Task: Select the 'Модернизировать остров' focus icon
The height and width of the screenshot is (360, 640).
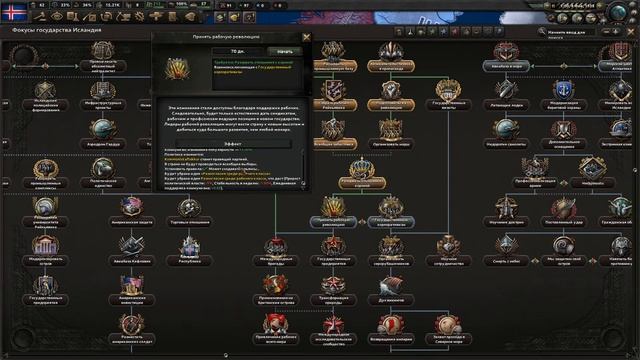Action: [45, 245]
